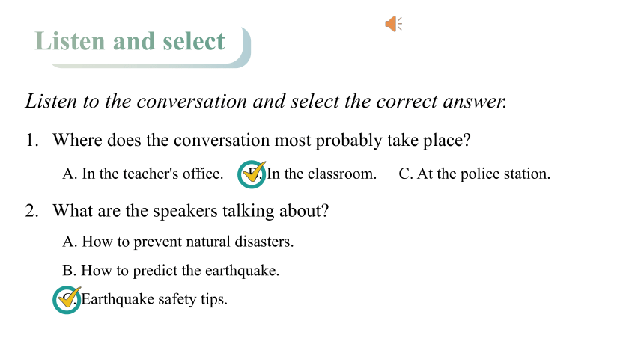Screen dimensions: 644x362
Task: Play the orange speaker audio icon
Action: [x=393, y=24]
